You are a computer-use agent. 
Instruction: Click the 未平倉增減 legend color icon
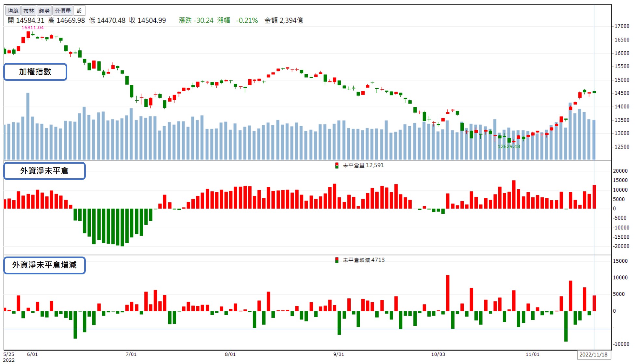337,260
